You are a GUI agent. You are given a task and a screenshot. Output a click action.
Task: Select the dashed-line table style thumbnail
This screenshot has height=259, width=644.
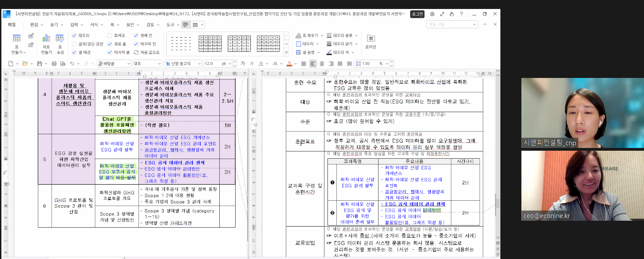tap(181, 44)
